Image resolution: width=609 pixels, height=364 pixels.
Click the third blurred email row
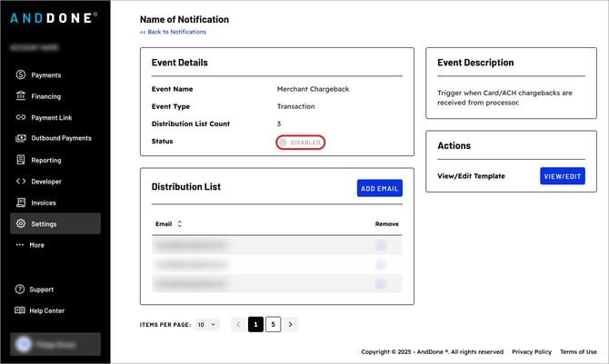tap(277, 284)
